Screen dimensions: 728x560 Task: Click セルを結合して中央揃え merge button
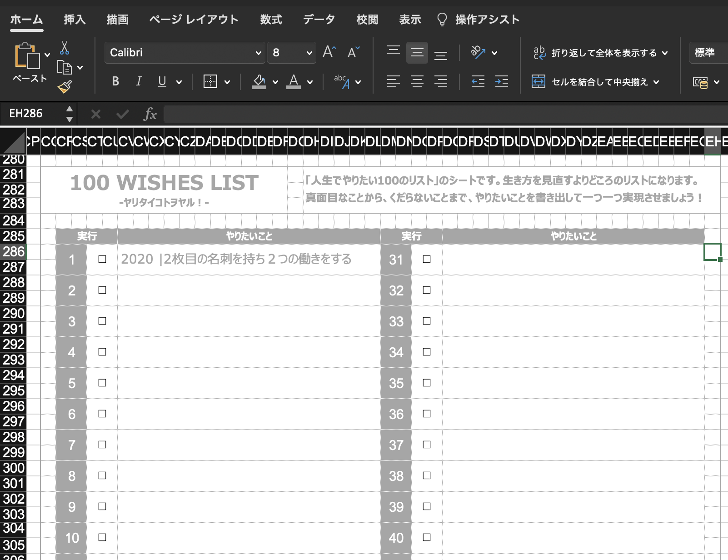[x=595, y=82]
